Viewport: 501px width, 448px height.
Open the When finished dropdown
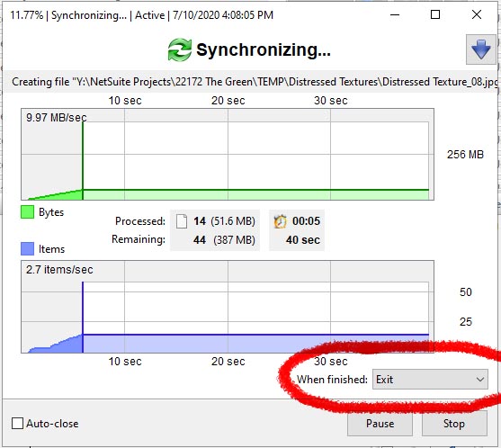[x=430, y=380]
